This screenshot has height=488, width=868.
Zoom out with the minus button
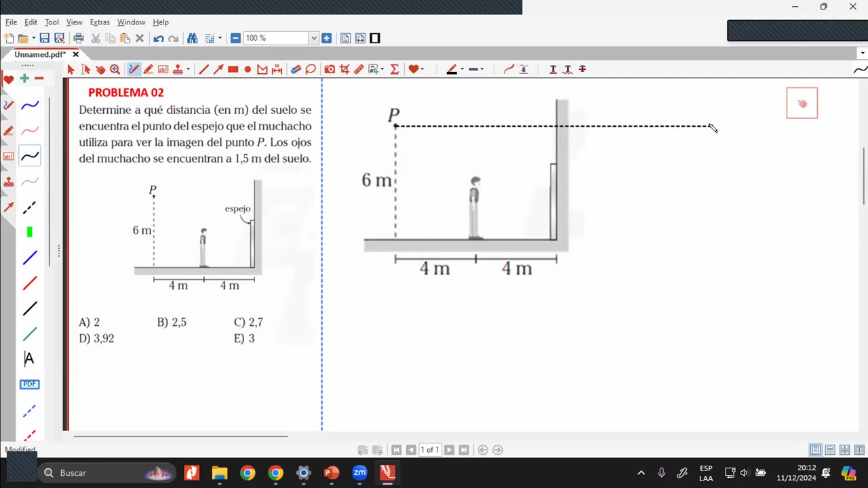[235, 38]
